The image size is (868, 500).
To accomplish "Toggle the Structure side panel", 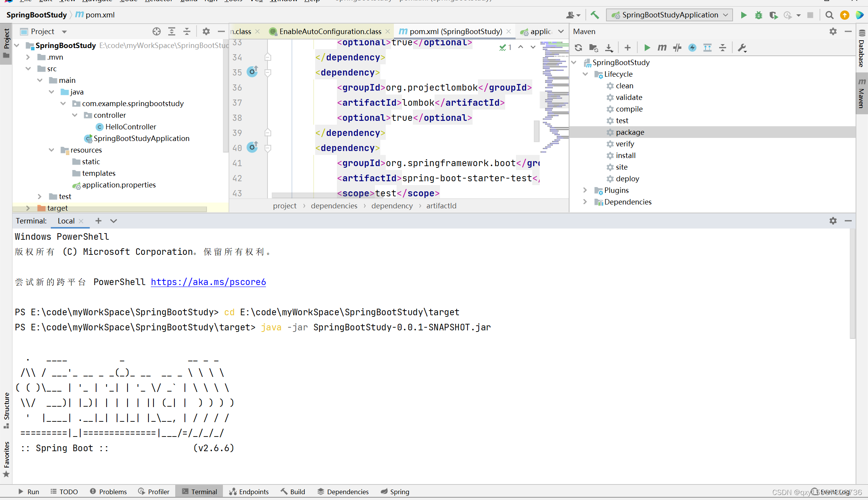I will pyautogui.click(x=6, y=410).
